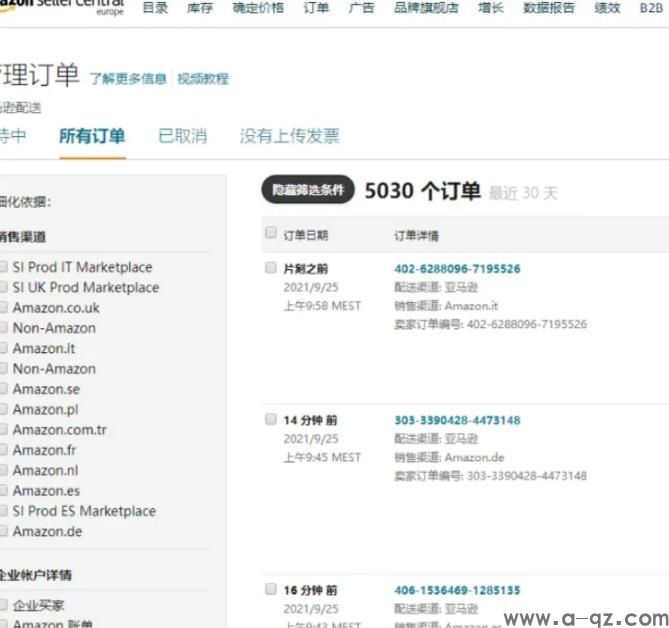Open the B2B menu
669x628 pixels.
(651, 8)
